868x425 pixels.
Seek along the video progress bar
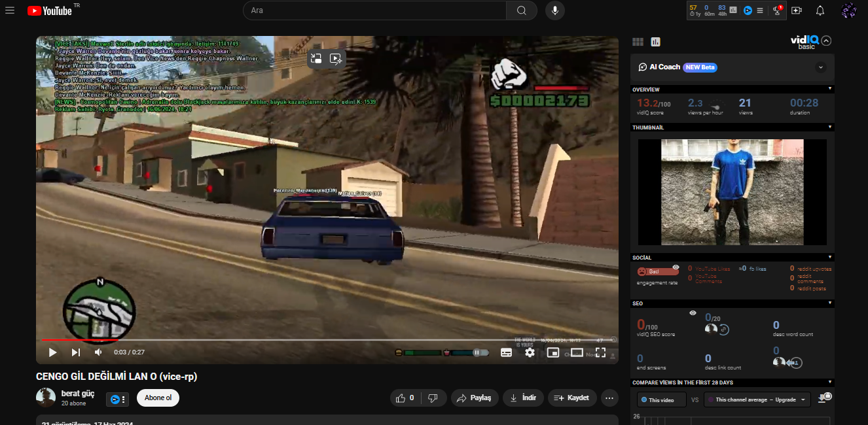[x=327, y=340]
